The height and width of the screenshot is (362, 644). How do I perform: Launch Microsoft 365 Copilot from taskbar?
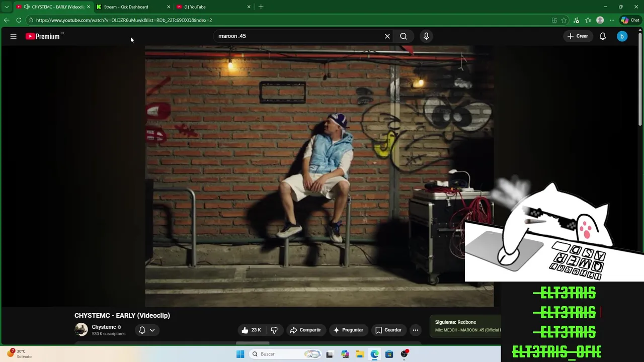(345, 354)
